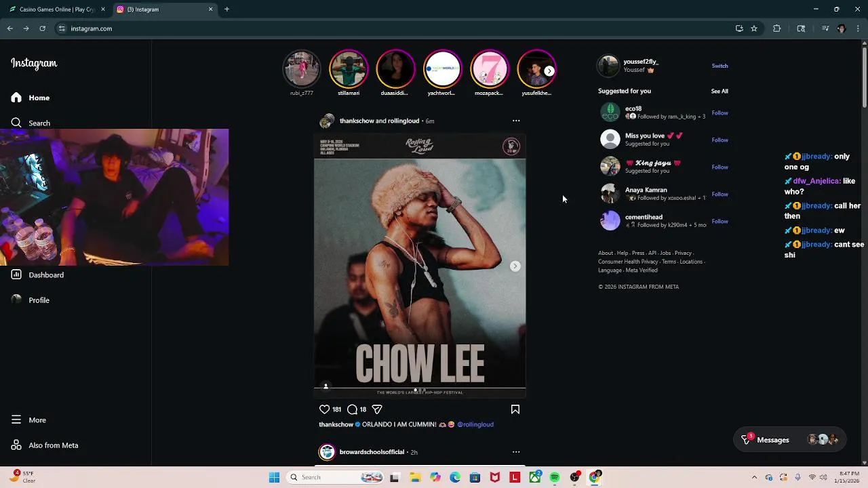Viewport: 868px width, 488px height.
Task: Follow Anaya Kamran
Action: click(719, 194)
